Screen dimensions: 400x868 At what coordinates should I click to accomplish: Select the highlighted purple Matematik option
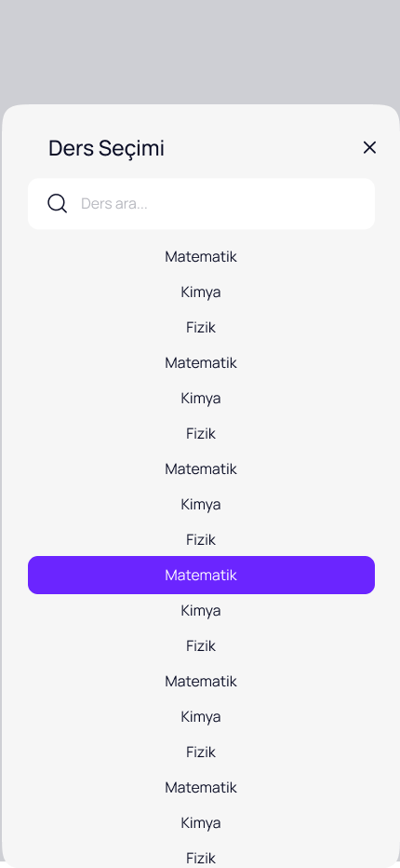[201, 576]
